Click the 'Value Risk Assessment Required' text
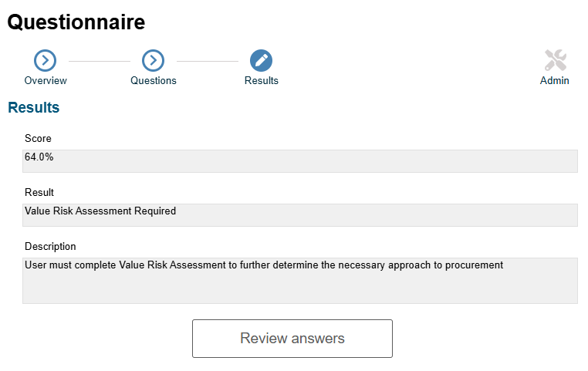Viewport: 588px width, 371px height. pos(100,211)
